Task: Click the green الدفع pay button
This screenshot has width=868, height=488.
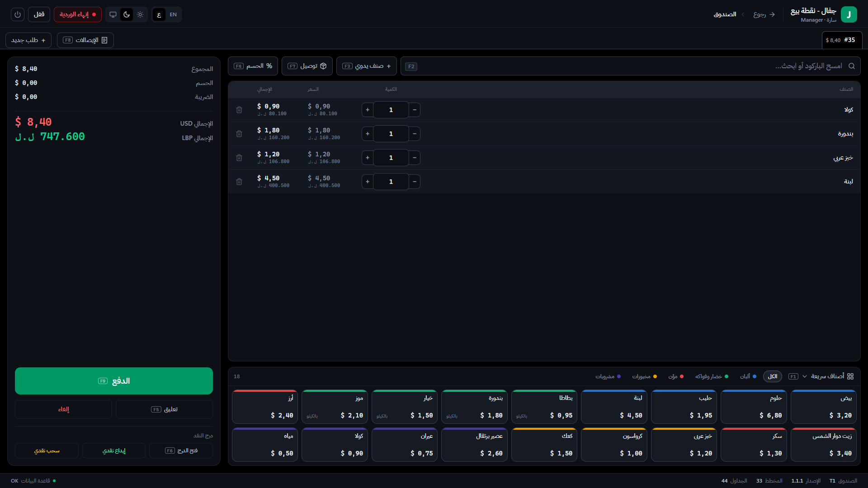Action: (114, 381)
